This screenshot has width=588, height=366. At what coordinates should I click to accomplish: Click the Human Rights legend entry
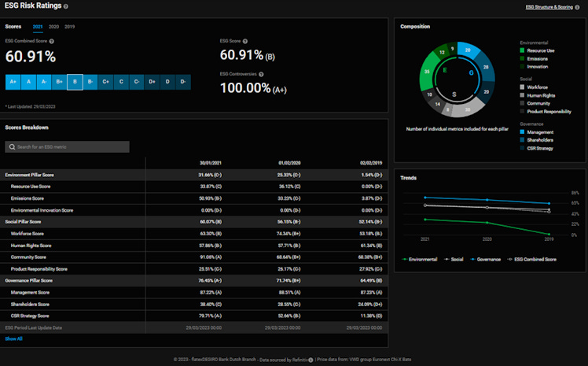[538, 95]
